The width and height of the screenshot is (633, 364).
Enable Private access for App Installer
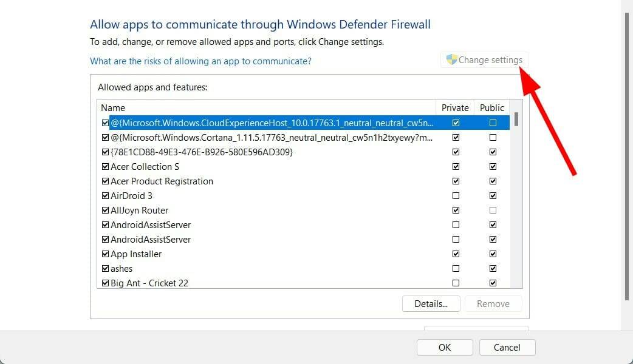(x=456, y=254)
